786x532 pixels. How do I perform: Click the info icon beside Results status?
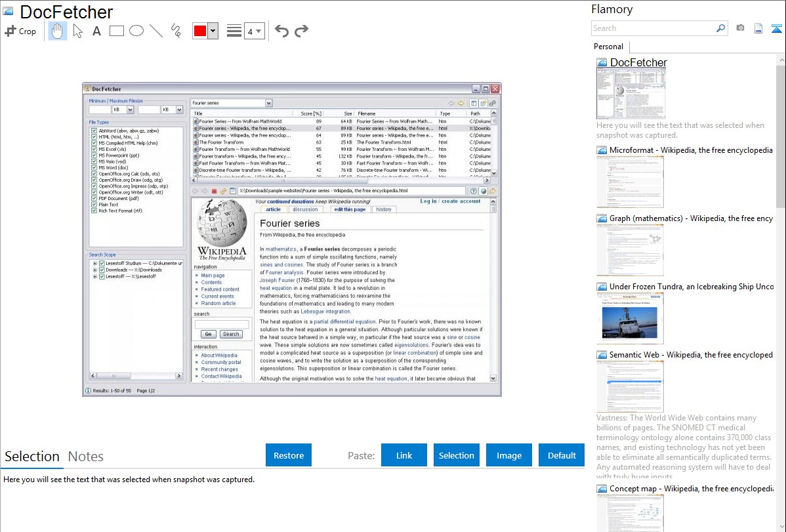tap(88, 390)
